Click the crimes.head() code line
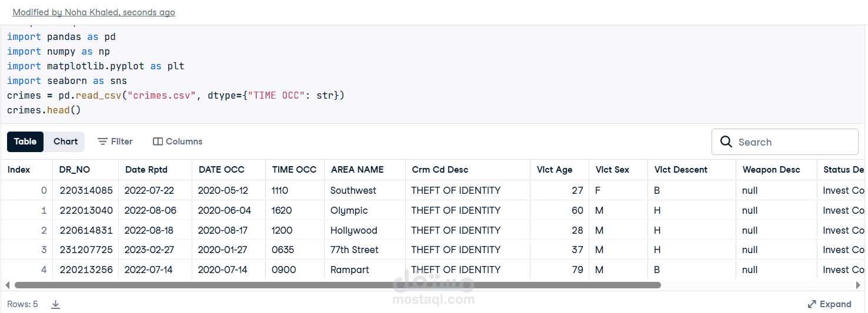 pyautogui.click(x=44, y=110)
